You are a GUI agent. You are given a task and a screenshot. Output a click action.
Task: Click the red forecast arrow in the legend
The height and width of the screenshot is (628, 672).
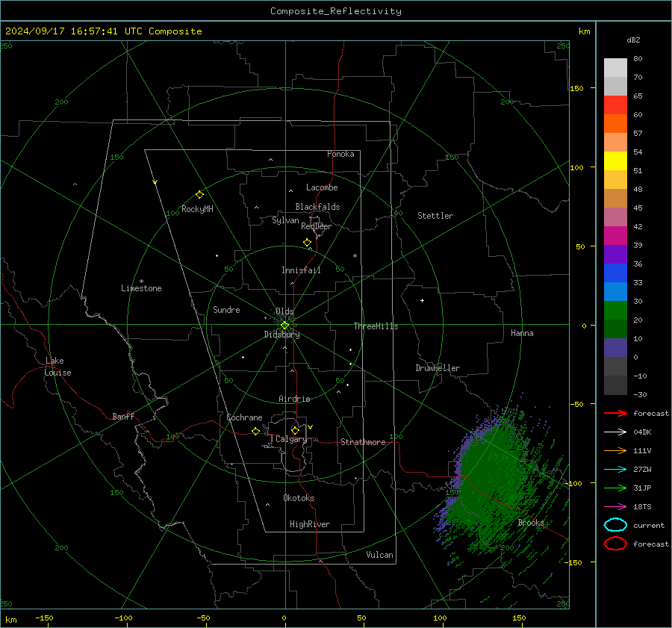point(615,413)
